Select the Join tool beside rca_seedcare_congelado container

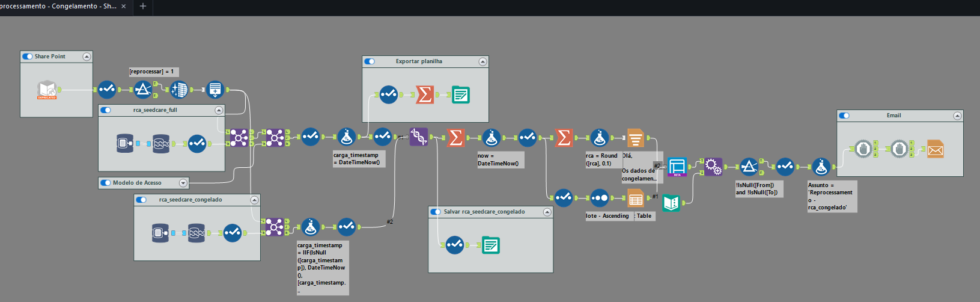click(x=275, y=227)
